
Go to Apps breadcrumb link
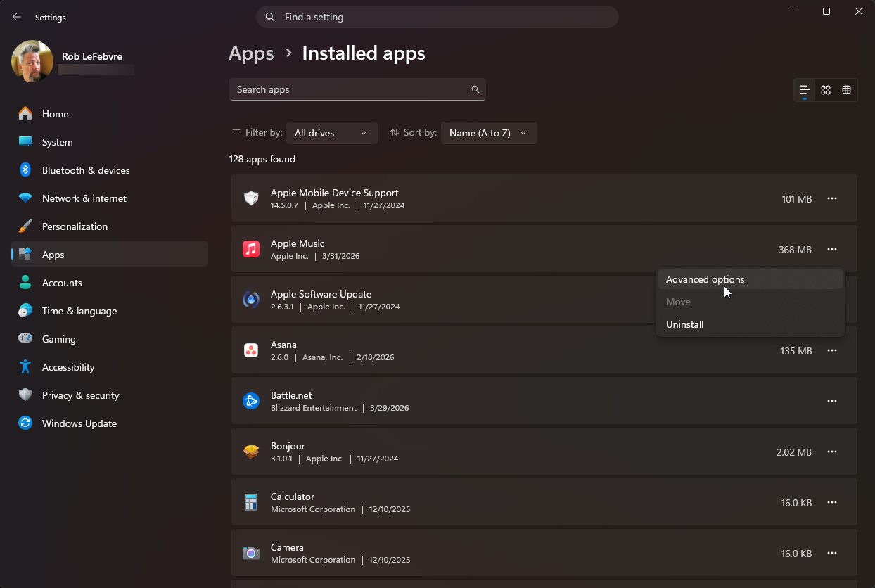click(251, 53)
